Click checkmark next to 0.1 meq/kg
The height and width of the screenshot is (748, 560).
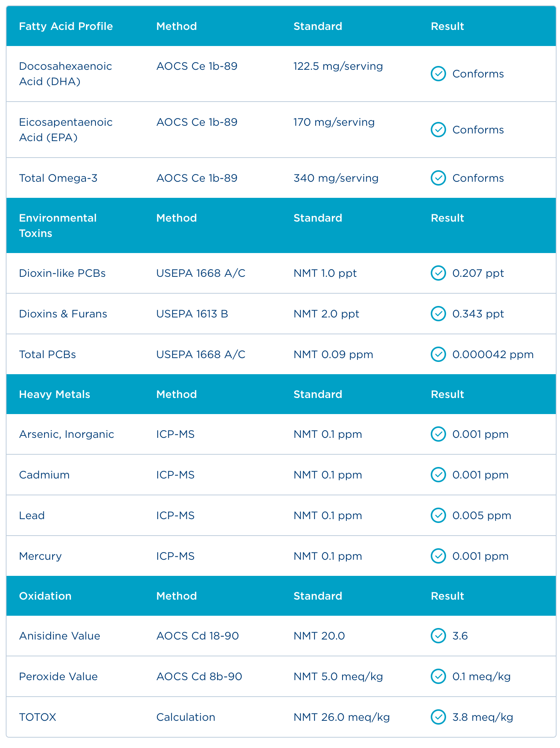438,677
